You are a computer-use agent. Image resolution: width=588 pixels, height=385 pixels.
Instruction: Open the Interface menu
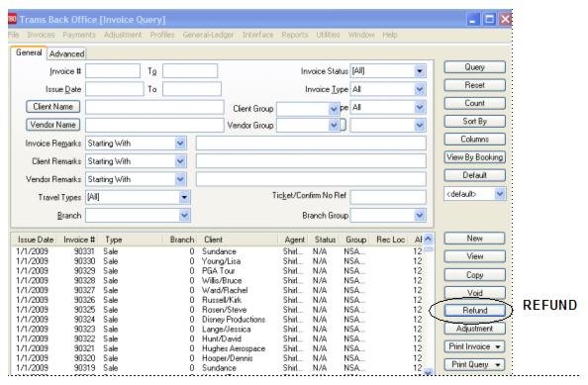pos(257,35)
